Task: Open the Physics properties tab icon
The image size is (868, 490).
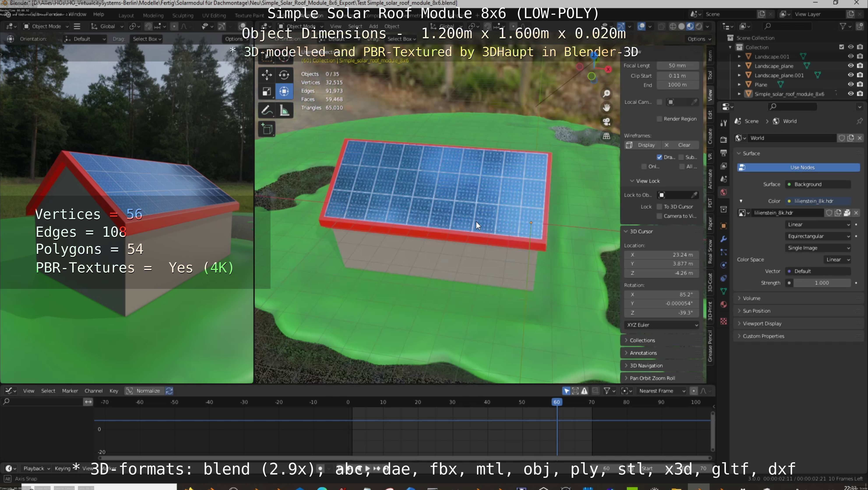Action: click(723, 265)
